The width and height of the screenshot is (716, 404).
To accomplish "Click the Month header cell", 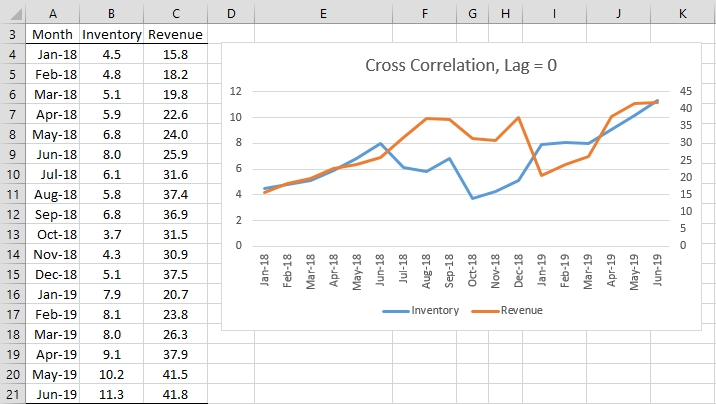I will 53,34.
